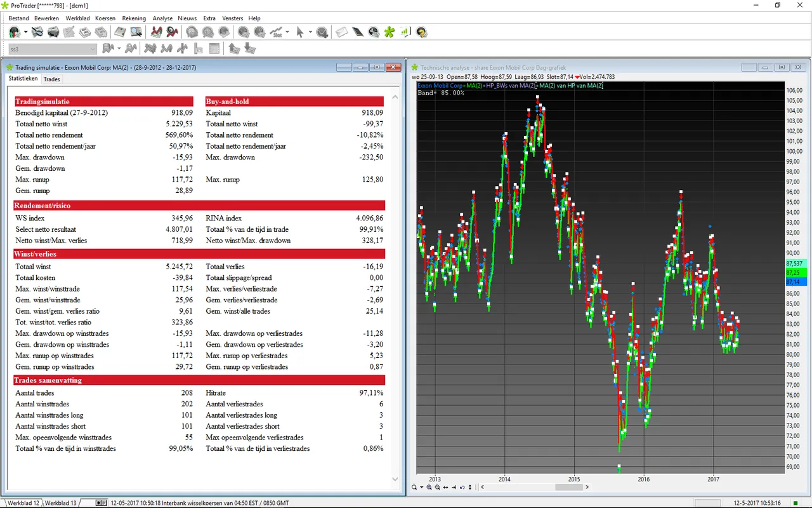Click the Aantal trades 208 value
Image resolution: width=812 pixels, height=508 pixels.
tap(187, 393)
